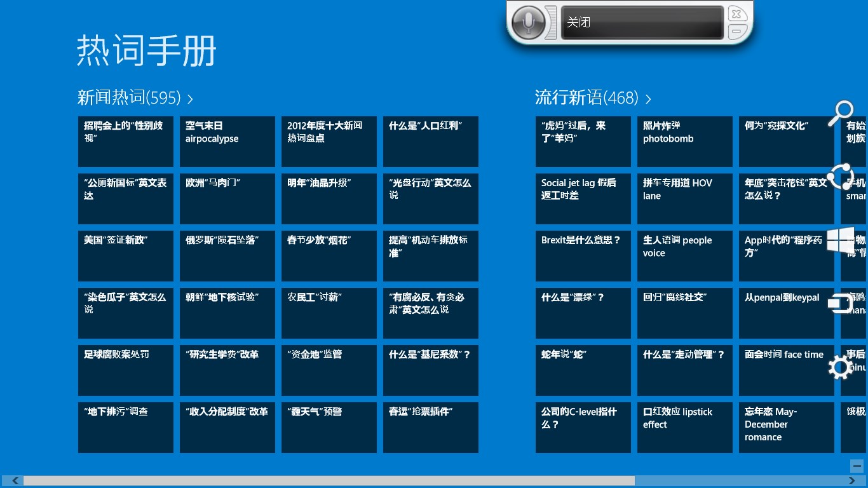Click the voice command display showing 关闭
Viewport: 868px width, 488px height.
(642, 22)
